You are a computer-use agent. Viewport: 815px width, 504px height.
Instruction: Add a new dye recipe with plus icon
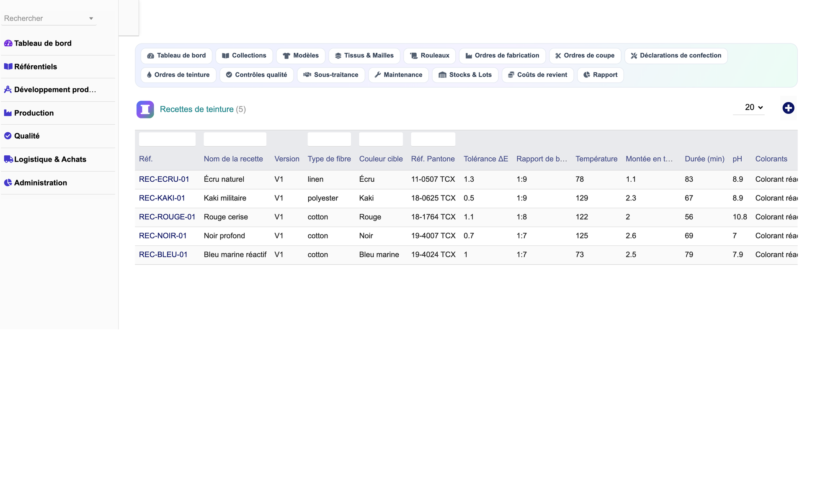(x=788, y=108)
